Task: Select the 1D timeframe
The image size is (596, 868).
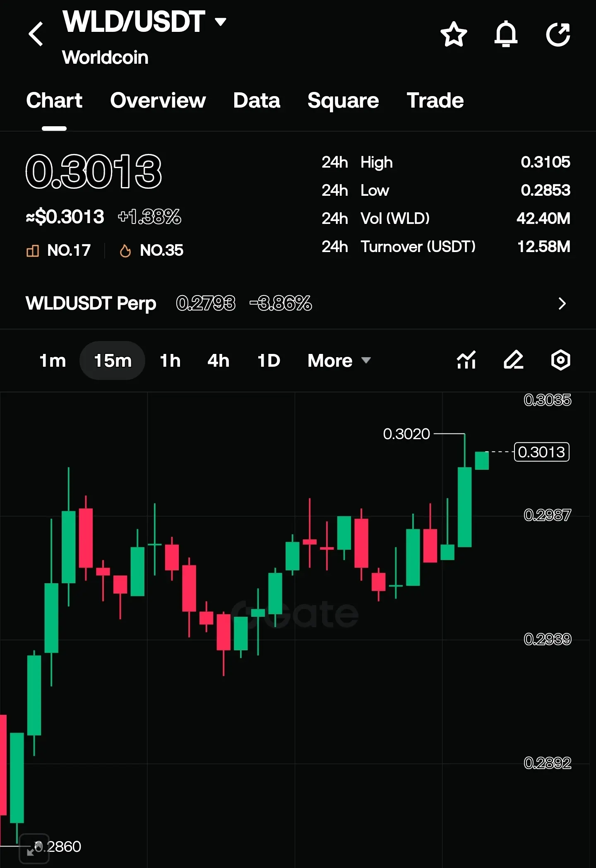Action: [x=269, y=361]
